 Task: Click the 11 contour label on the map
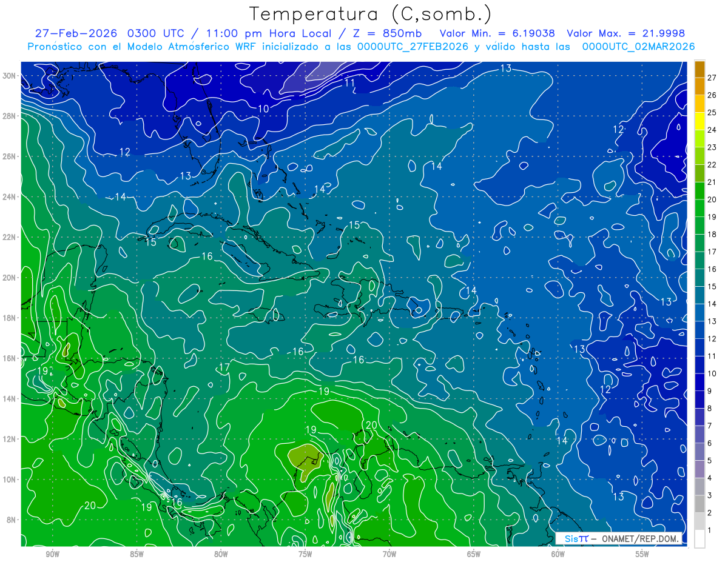(x=349, y=82)
